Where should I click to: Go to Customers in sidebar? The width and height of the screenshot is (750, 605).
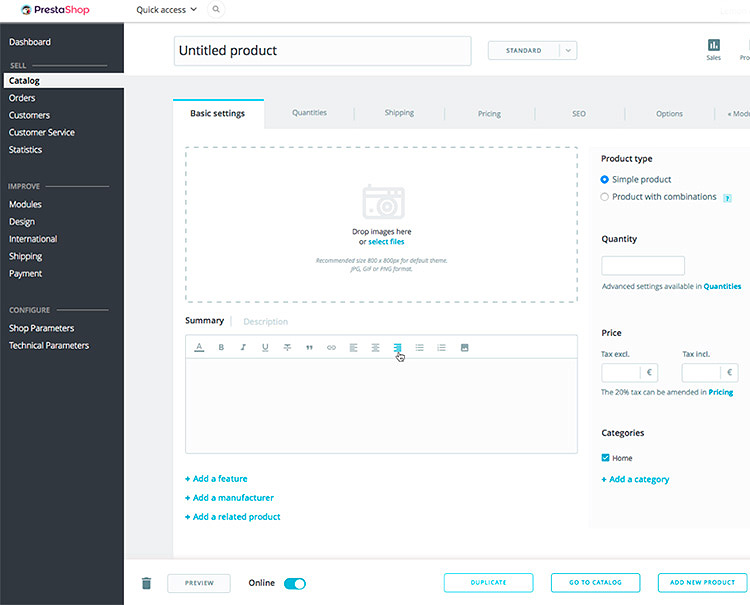tap(29, 115)
